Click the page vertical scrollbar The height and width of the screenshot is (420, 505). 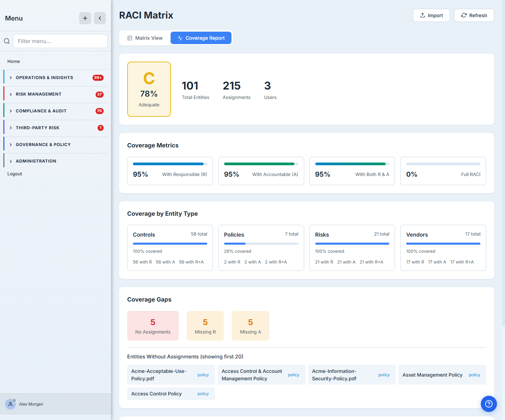503,163
